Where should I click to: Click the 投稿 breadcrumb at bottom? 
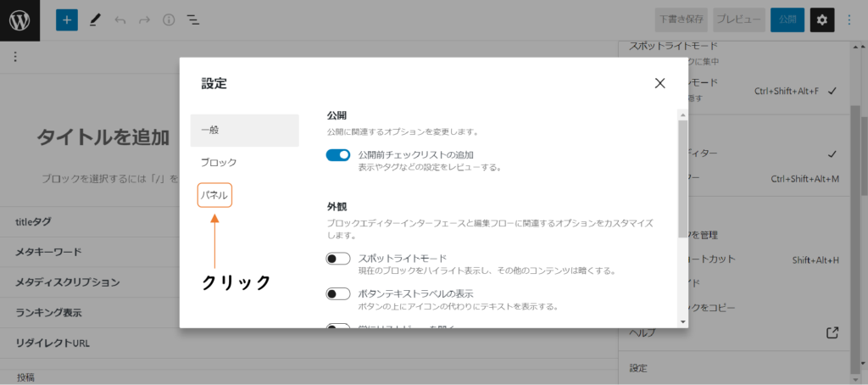tap(25, 377)
